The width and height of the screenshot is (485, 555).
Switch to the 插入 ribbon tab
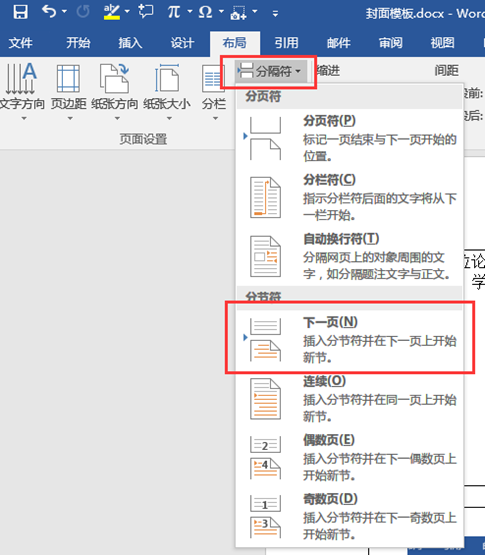(130, 43)
